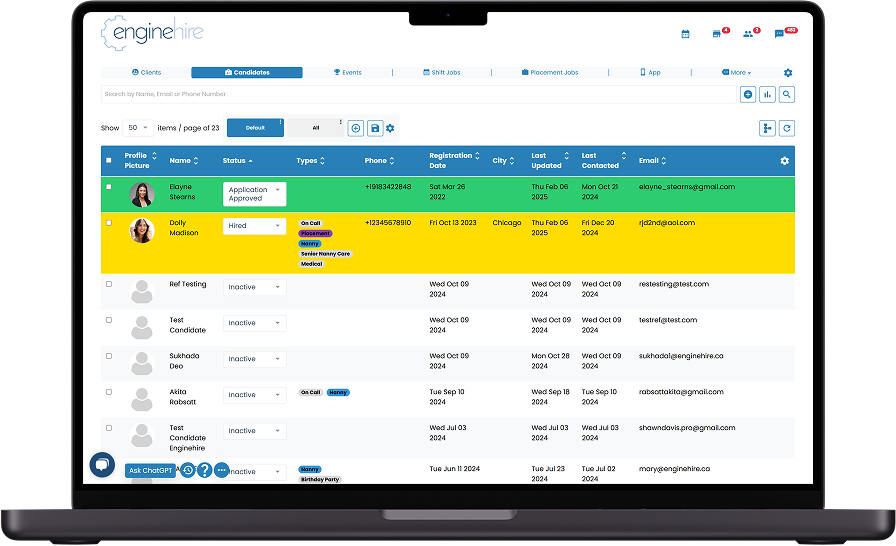896x546 pixels.
Task: Open table column settings gear
Action: (785, 161)
